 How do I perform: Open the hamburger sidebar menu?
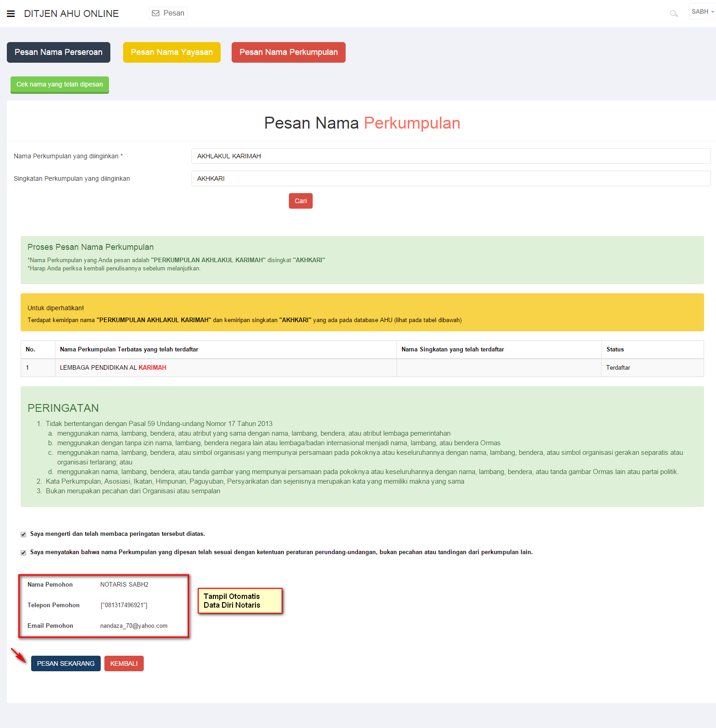coord(11,14)
